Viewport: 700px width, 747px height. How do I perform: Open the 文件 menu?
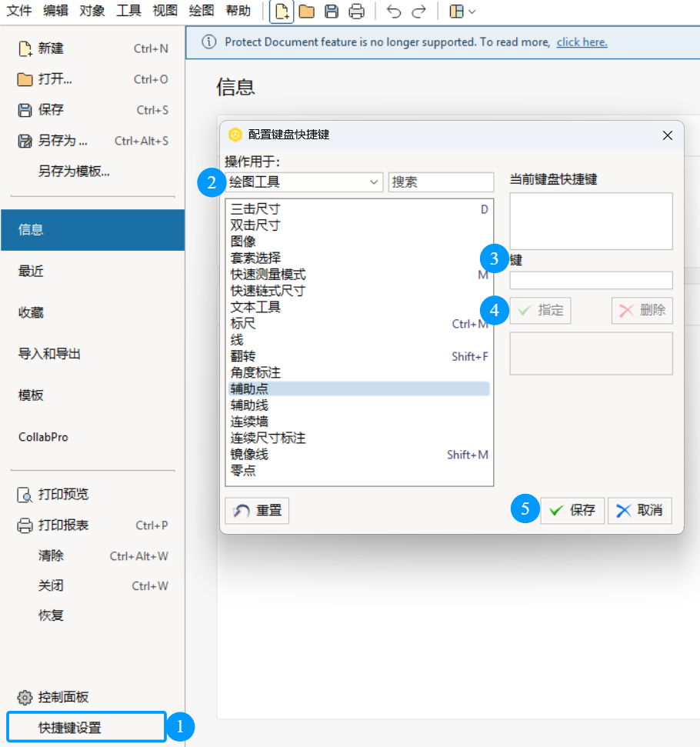(x=19, y=11)
